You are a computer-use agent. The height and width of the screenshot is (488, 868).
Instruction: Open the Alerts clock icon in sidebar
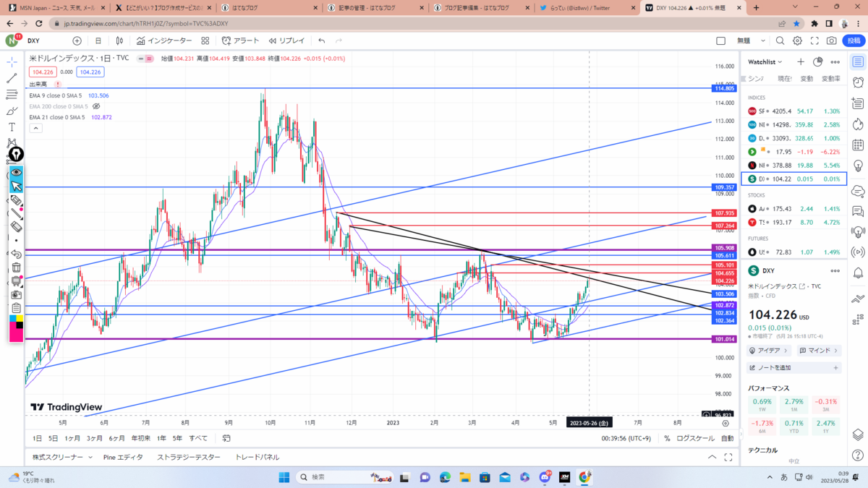click(858, 82)
